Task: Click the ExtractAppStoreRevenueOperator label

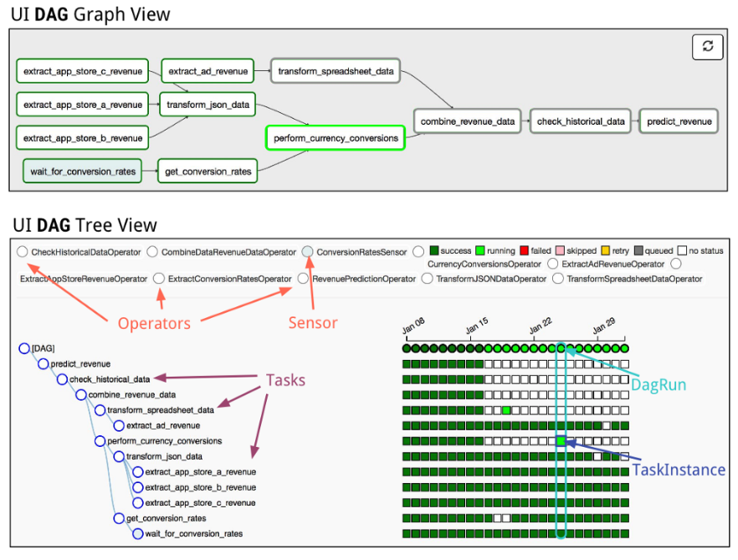Action: [x=84, y=279]
